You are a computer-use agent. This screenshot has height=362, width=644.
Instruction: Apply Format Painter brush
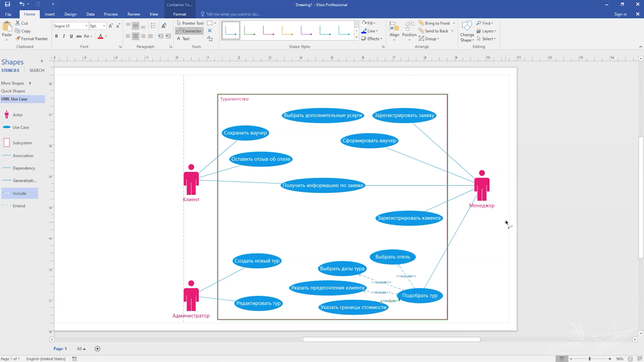tap(18, 39)
